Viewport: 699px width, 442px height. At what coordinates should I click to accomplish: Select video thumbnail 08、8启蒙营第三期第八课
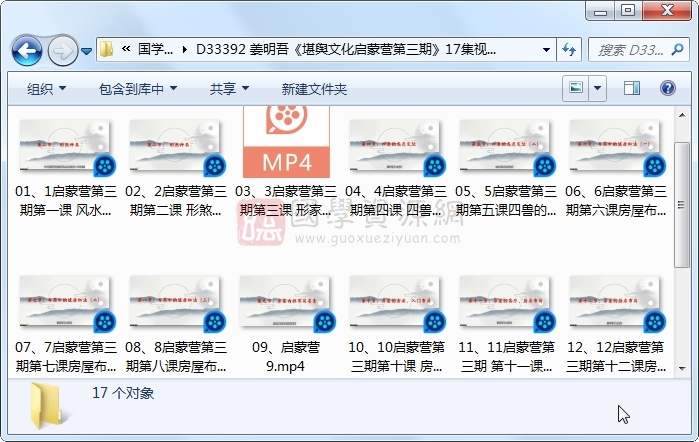click(177, 303)
